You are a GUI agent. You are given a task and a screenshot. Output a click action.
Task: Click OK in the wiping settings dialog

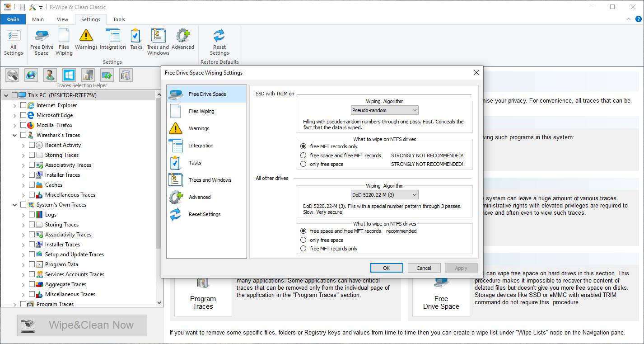[x=387, y=268]
